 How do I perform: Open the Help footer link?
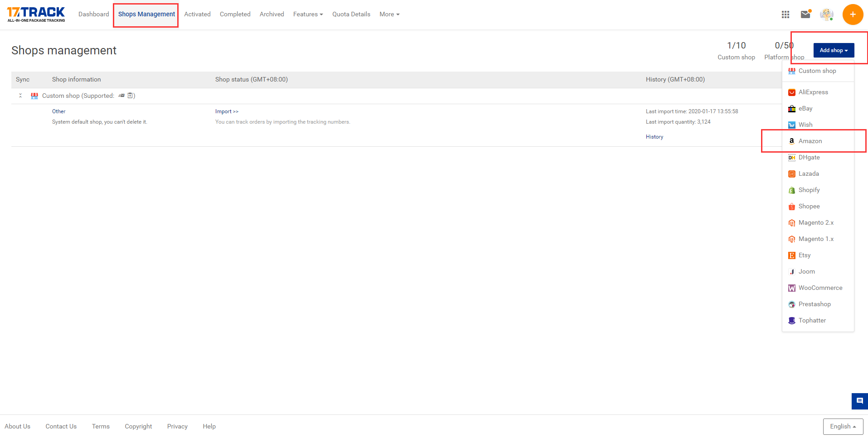(209, 427)
